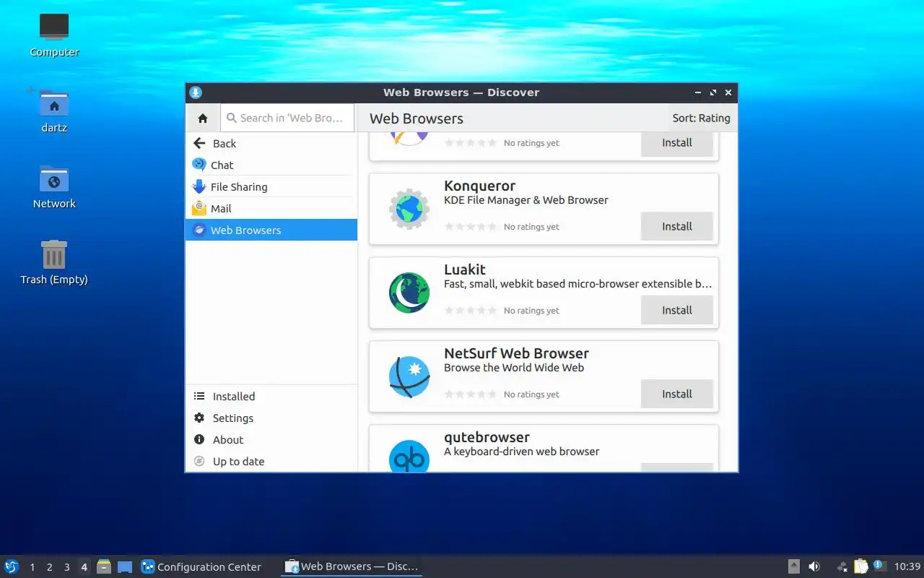Click the File Sharing download icon

click(199, 186)
